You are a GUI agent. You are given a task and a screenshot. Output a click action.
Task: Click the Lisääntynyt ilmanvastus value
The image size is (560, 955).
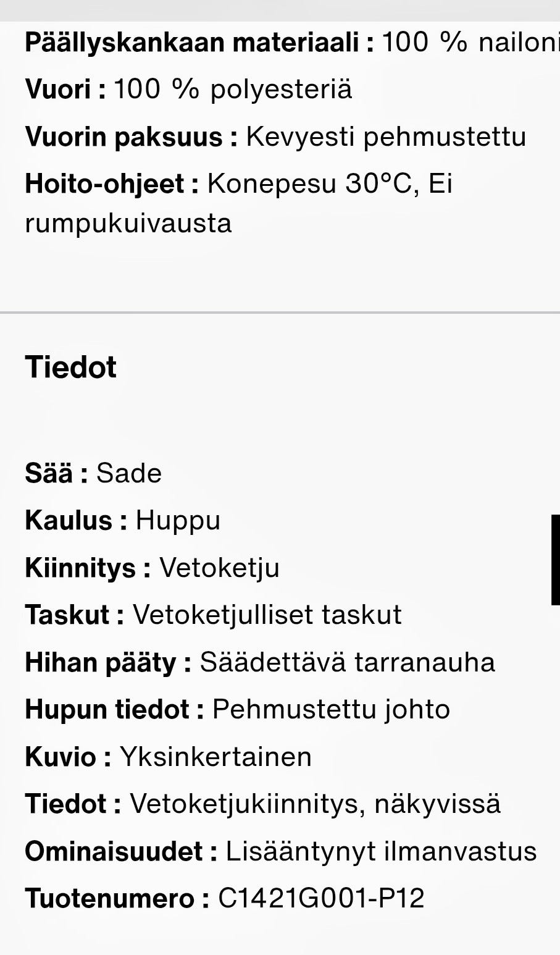[x=381, y=851]
